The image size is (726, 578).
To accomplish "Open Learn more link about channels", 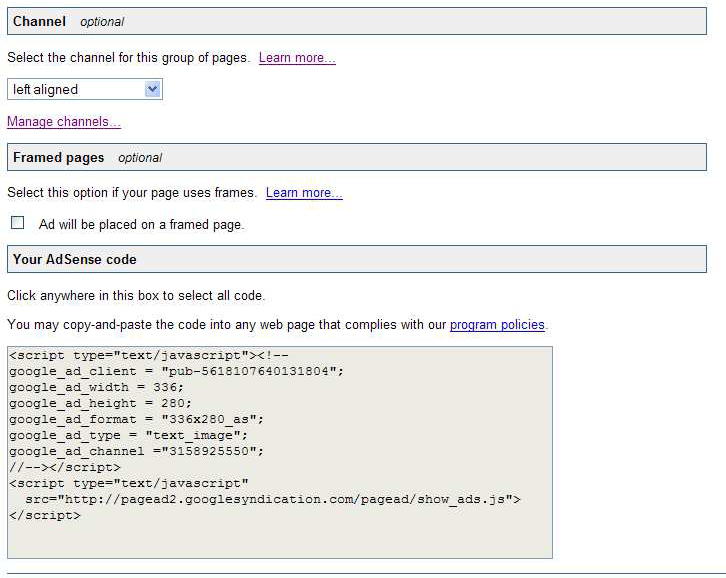I will coord(297,58).
